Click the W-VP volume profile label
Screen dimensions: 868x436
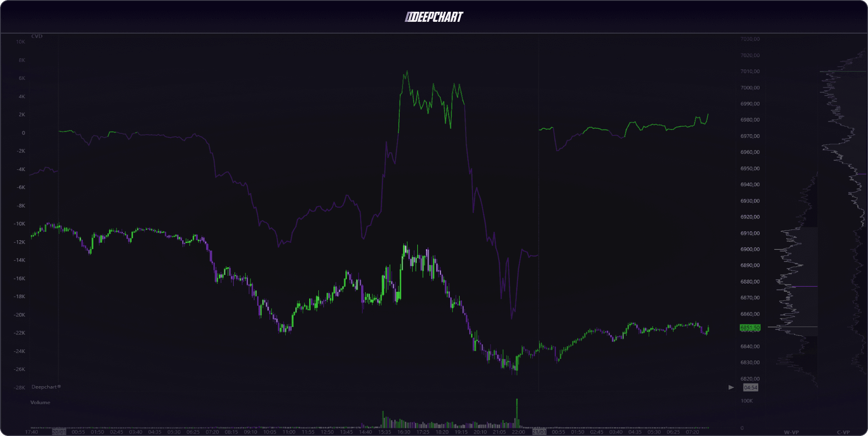(791, 432)
